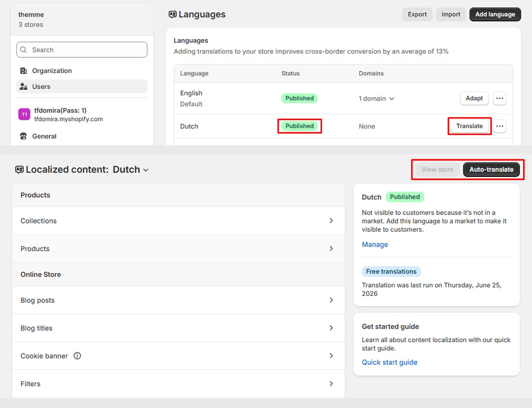532x408 pixels.
Task: Click the Get started guide heading
Action: 390,326
